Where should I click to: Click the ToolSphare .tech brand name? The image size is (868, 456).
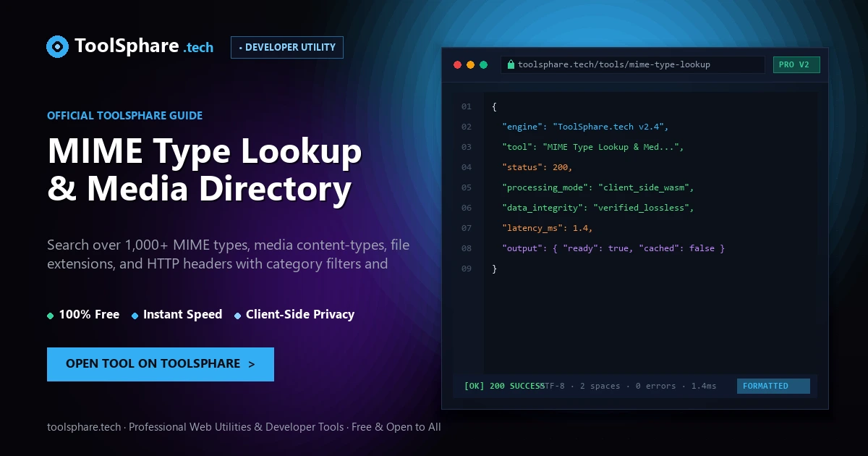coord(144,46)
